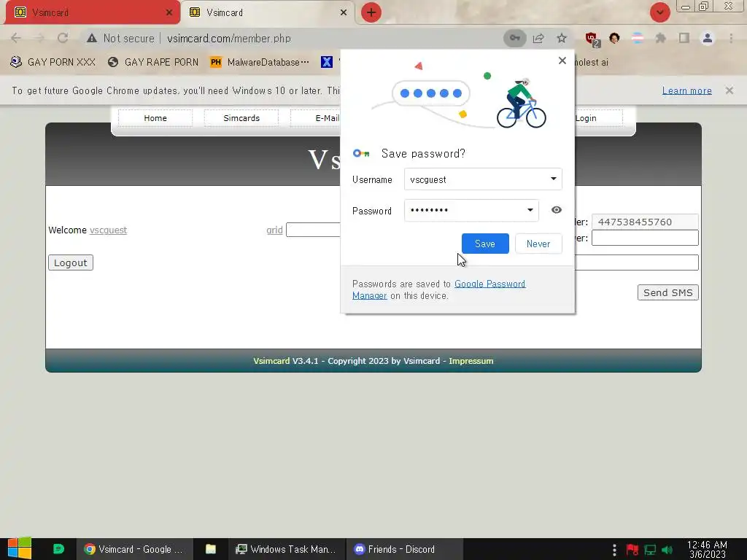Click the Vsimcard footer link
This screenshot has width=747, height=560.
pos(271,361)
